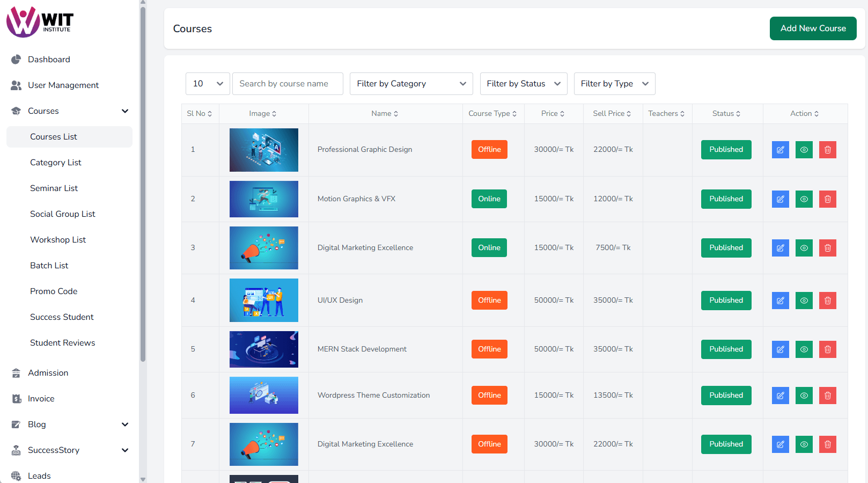
Task: Open the Leads section
Action: coord(69,476)
